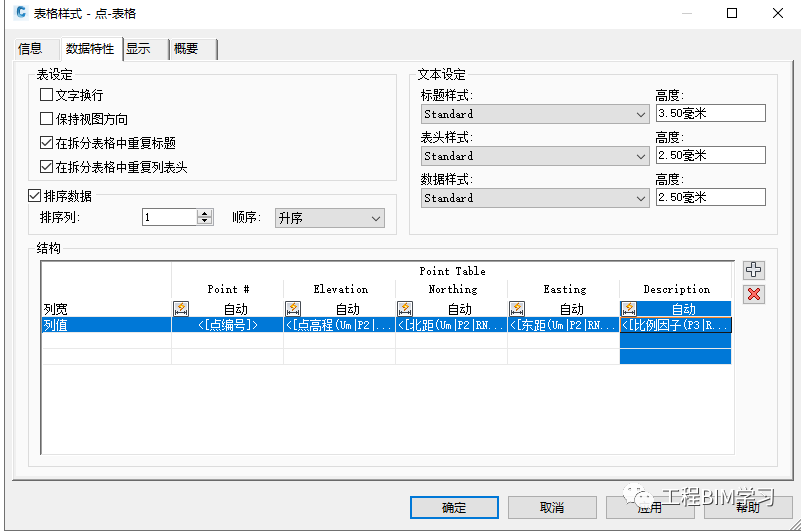Uncheck 在拆分表格中重复标题
This screenshot has height=532, width=801.
46,143
